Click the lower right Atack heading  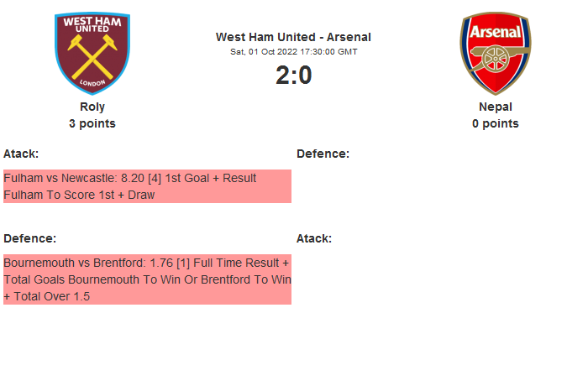314,238
